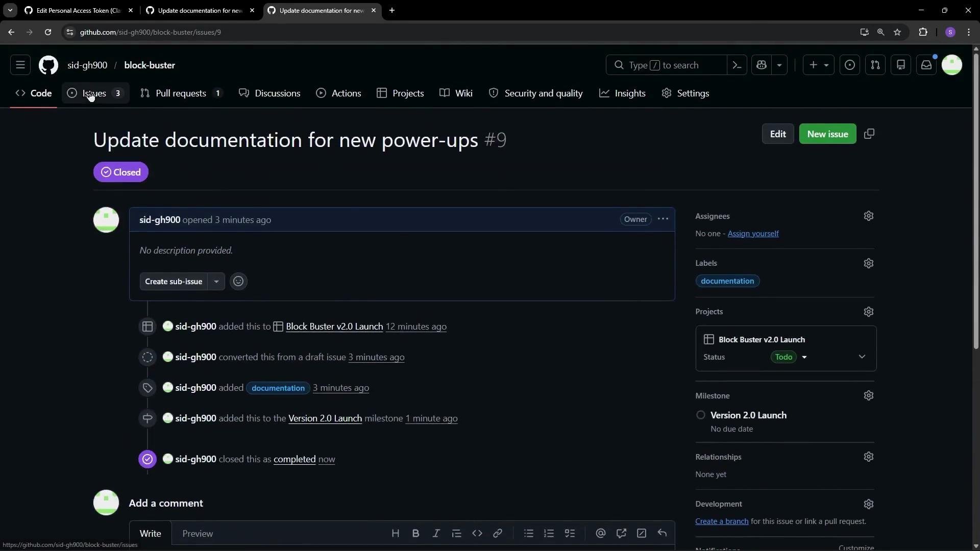Screen dimensions: 980x551
Task: Click the green New issue button
Action: 827,134
